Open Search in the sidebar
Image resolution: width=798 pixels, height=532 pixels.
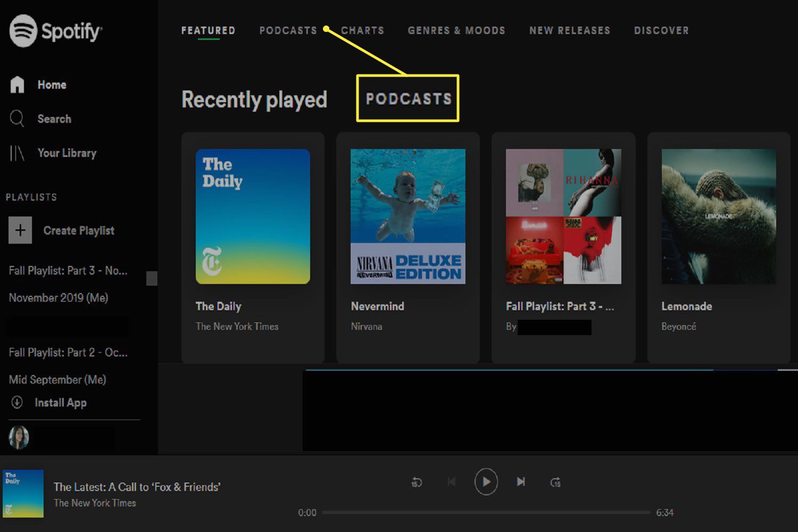click(x=40, y=119)
